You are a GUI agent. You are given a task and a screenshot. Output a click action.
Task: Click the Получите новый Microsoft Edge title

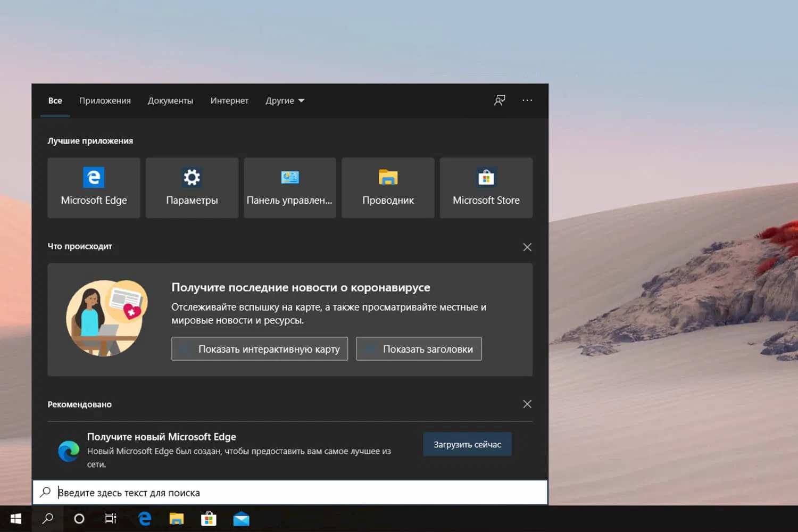coord(162,437)
